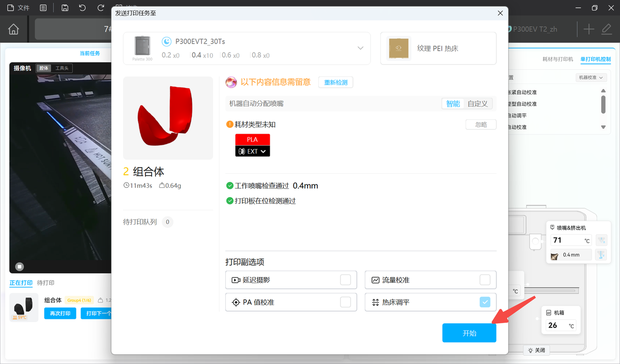Viewport: 620px width, 364px height.
Task: Click the orange warning icon beside 耗材类型未知
Action: pos(230,124)
